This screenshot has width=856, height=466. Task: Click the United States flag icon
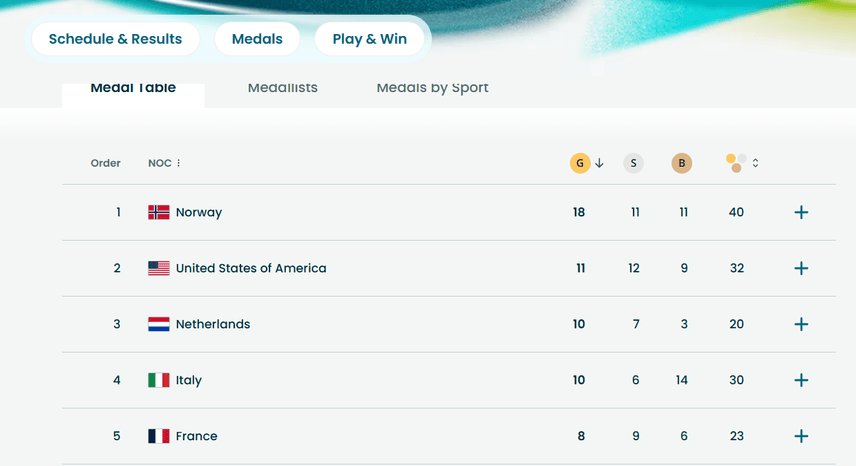point(159,268)
